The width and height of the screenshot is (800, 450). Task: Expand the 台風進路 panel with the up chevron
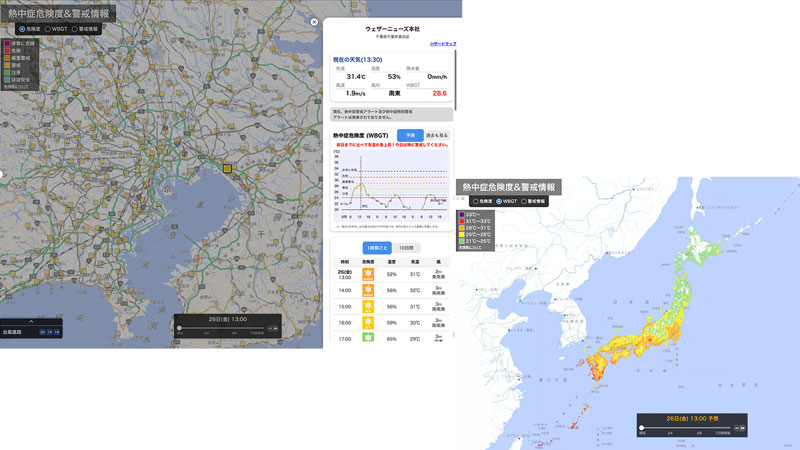pyautogui.click(x=31, y=321)
